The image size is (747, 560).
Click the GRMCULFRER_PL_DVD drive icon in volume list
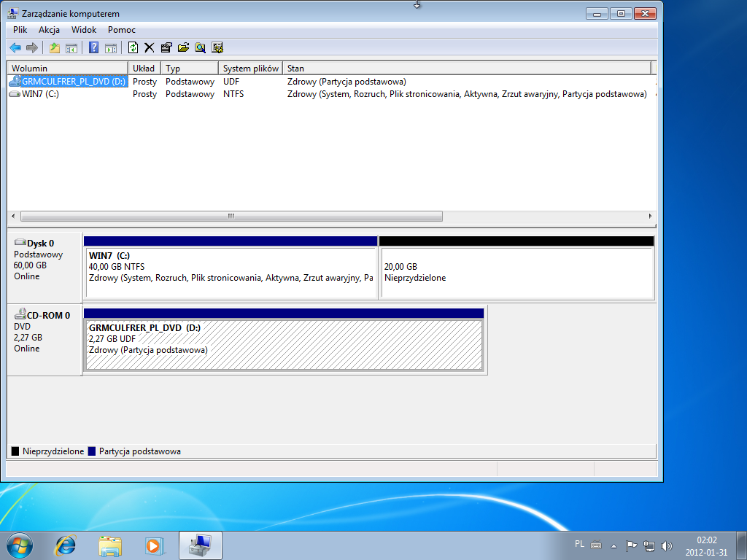click(x=15, y=81)
